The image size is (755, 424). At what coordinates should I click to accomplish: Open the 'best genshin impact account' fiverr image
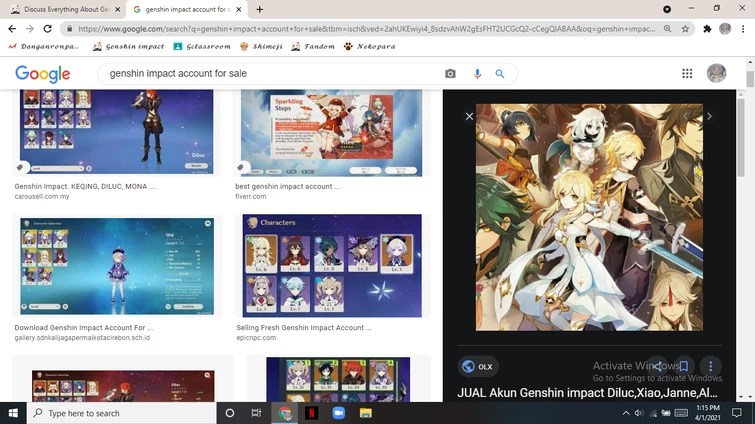pos(331,132)
